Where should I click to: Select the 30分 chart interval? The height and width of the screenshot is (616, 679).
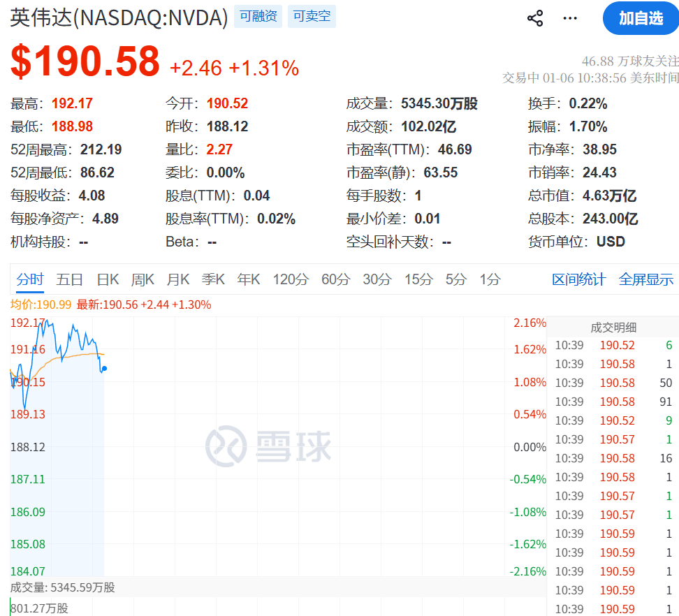pyautogui.click(x=377, y=279)
